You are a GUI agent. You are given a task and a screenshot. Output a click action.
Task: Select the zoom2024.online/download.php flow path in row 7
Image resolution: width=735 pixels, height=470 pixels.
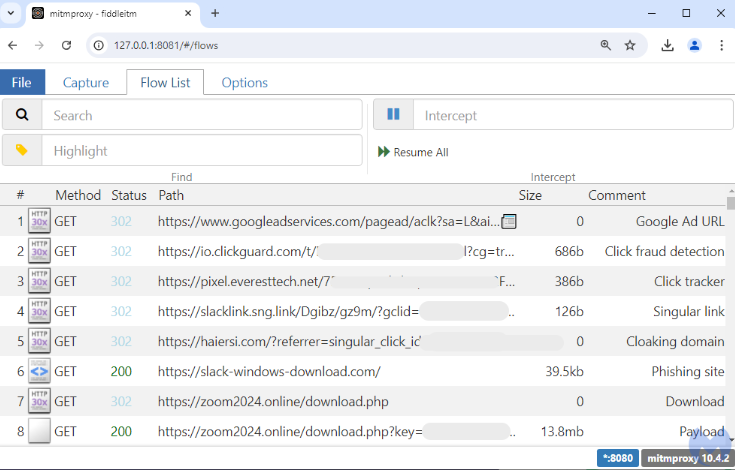pyautogui.click(x=273, y=401)
